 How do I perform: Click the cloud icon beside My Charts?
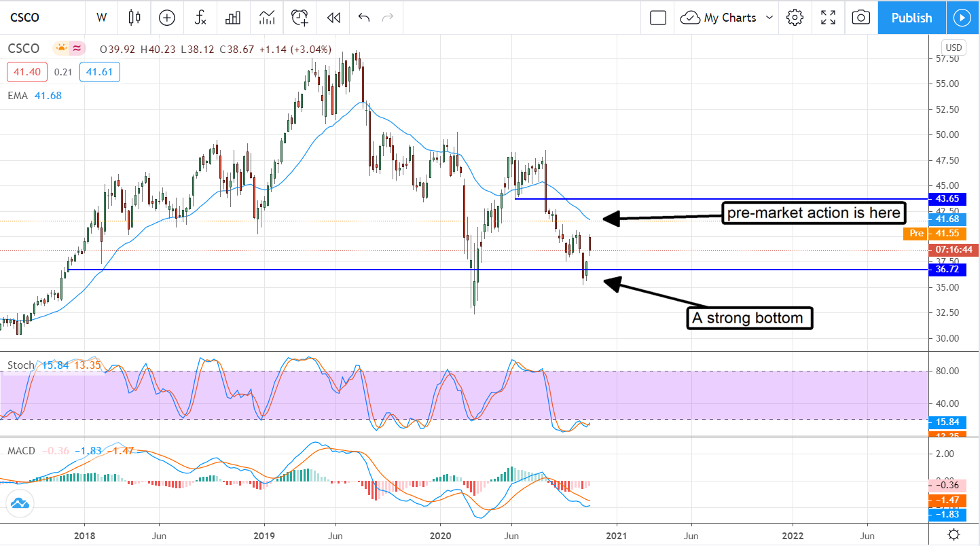click(690, 18)
